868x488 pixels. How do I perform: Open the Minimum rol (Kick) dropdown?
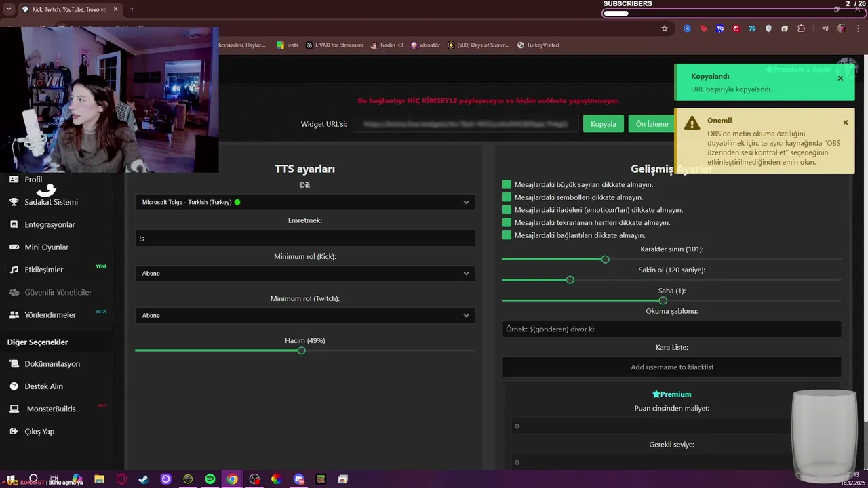304,274
